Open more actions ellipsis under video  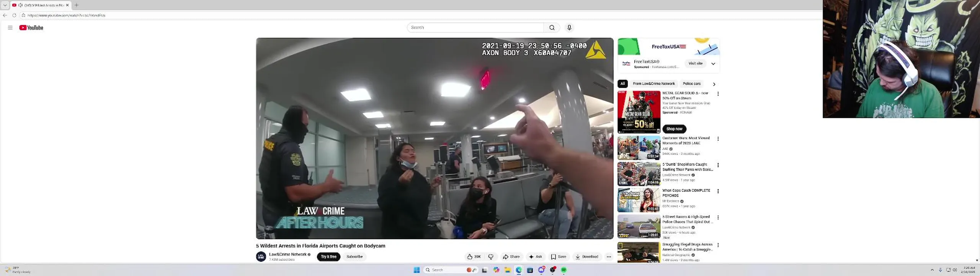[609, 257]
